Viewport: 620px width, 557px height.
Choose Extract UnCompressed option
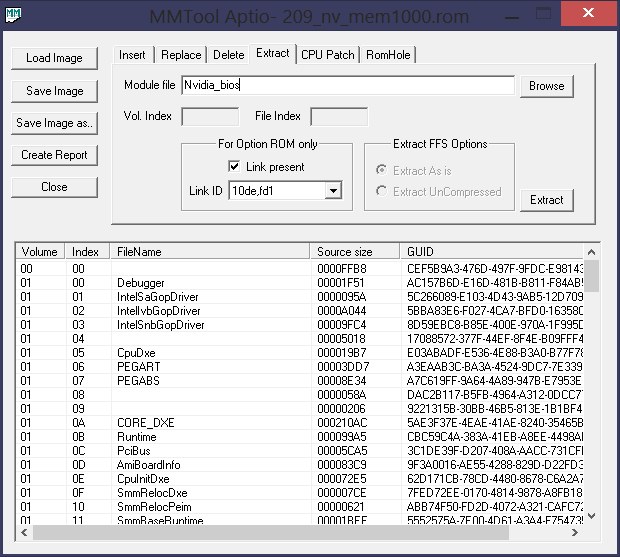pos(382,191)
